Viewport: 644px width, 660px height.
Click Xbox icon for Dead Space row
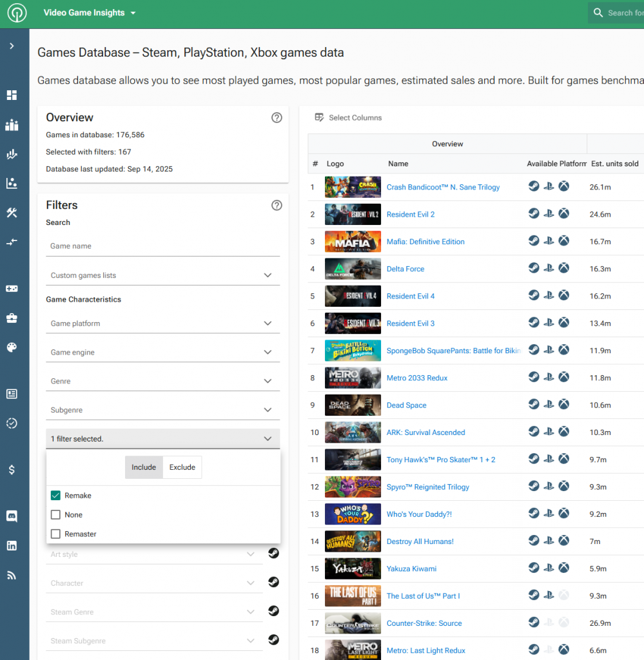pyautogui.click(x=563, y=405)
